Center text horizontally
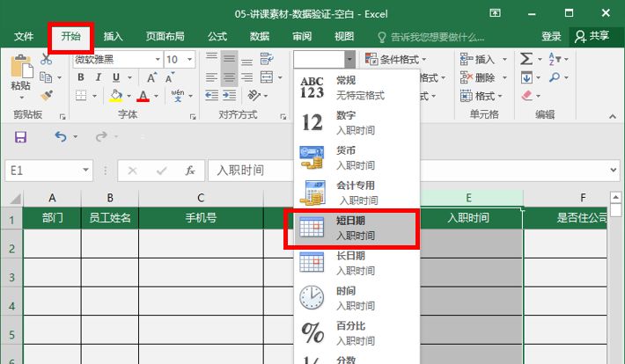 [x=229, y=77]
